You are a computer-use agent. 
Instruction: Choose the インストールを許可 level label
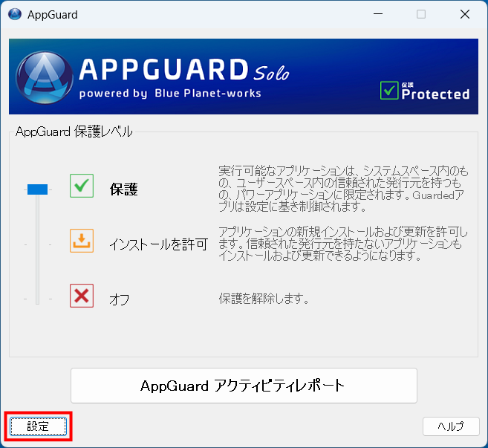[157, 244]
